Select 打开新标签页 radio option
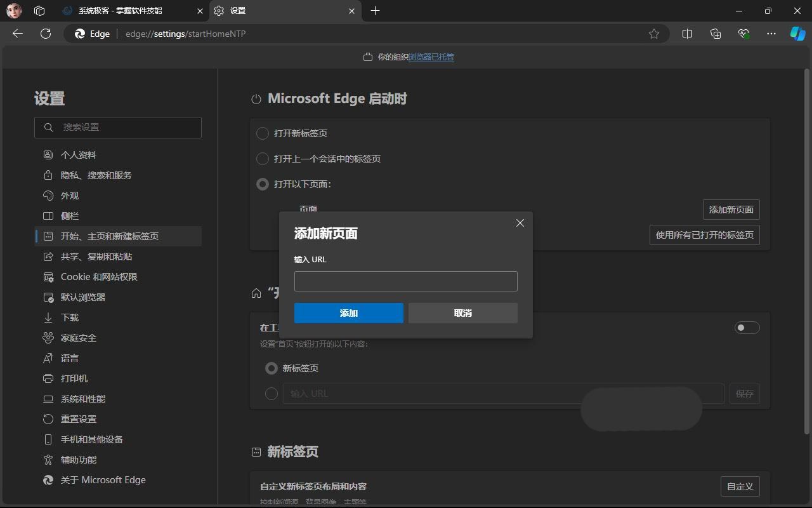This screenshot has width=812, height=508. click(x=263, y=133)
